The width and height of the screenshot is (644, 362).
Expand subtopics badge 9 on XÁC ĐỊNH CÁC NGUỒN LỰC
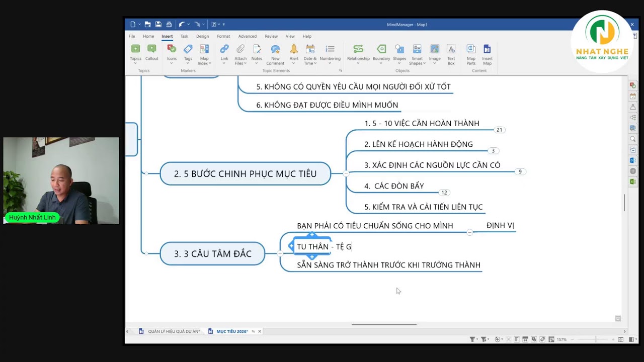[x=520, y=172]
